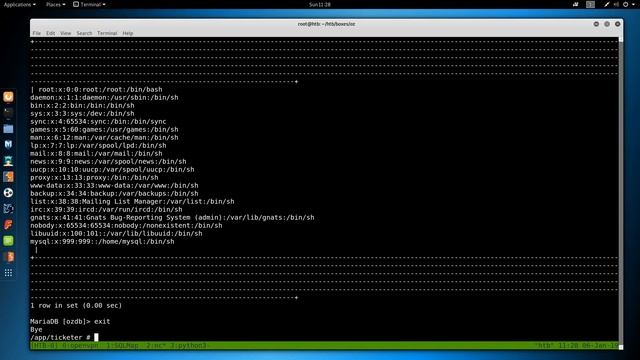This screenshot has height=360, width=640.
Task: Open the Files folder icon in dock
Action: (x=8, y=129)
